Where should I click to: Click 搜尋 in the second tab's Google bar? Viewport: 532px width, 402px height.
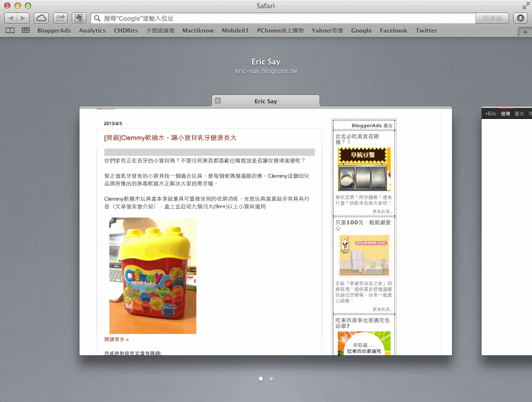[505, 114]
